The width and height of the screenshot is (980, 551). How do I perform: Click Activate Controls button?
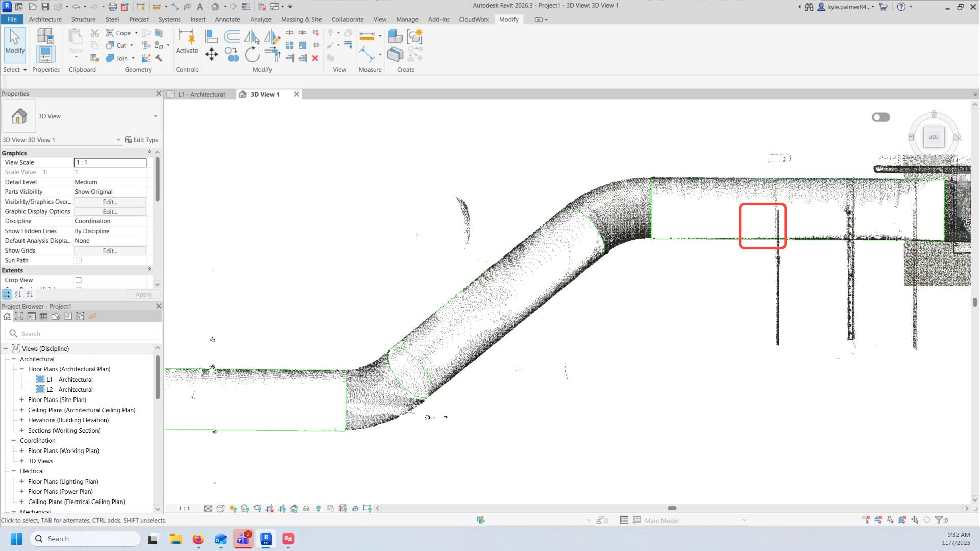point(187,41)
